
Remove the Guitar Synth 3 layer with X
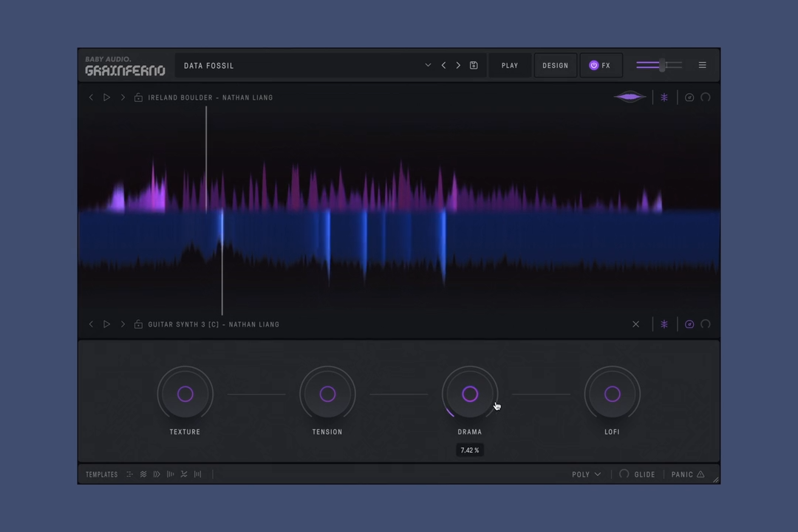(x=635, y=324)
